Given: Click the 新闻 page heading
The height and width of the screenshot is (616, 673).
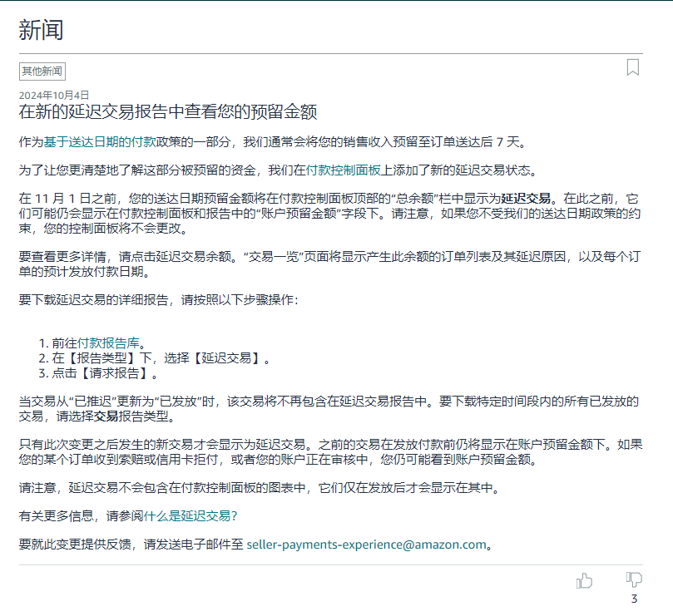Looking at the screenshot, I should point(42,30).
